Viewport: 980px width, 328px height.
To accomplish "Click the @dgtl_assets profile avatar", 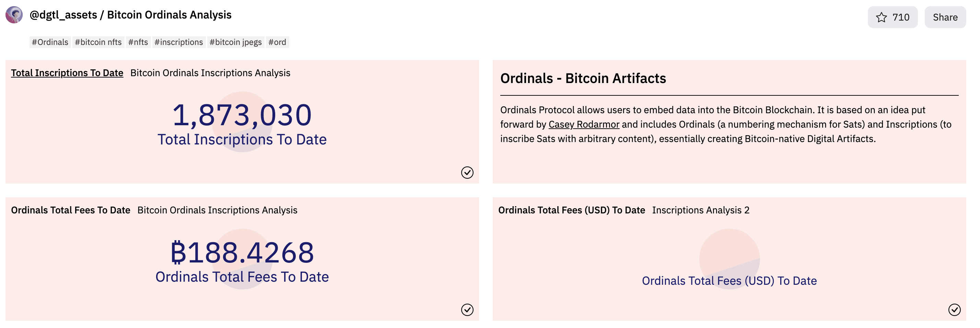I will tap(14, 15).
